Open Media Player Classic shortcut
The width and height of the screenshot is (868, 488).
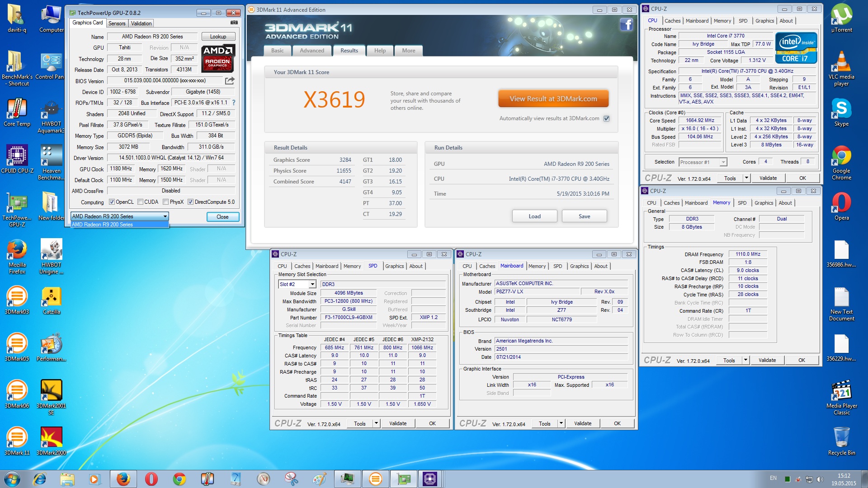[841, 398]
